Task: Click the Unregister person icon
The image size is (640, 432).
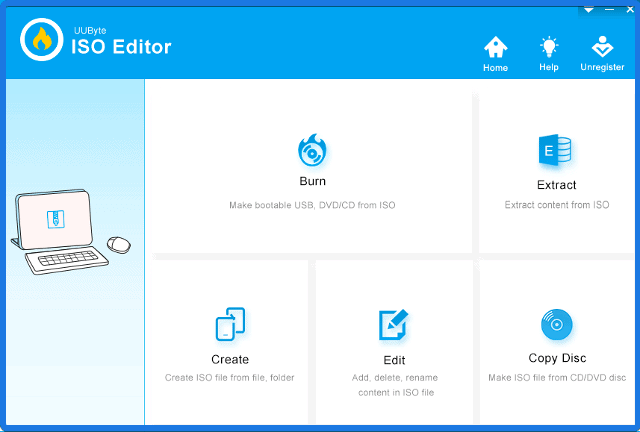Action: (602, 47)
